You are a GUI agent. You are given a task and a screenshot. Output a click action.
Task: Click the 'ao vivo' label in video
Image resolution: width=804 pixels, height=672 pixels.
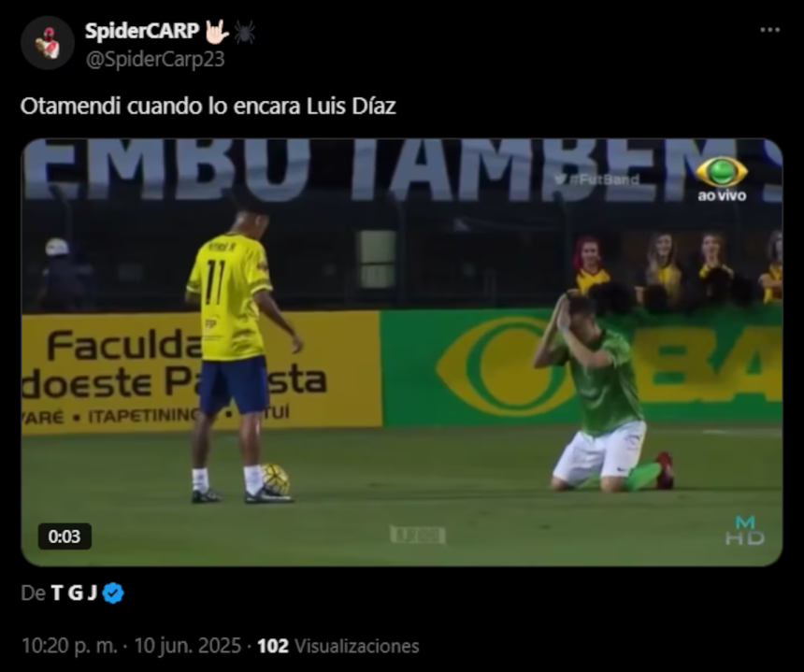coord(722,195)
